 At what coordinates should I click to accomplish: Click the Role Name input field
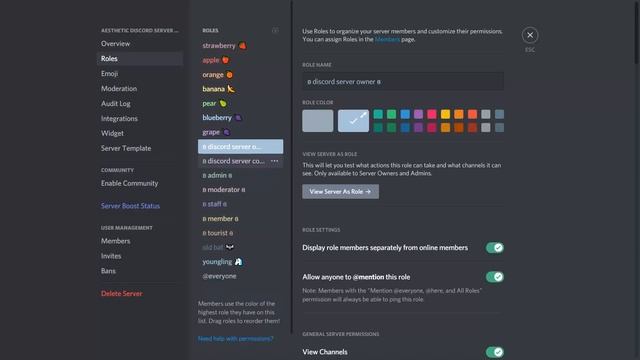(x=403, y=82)
